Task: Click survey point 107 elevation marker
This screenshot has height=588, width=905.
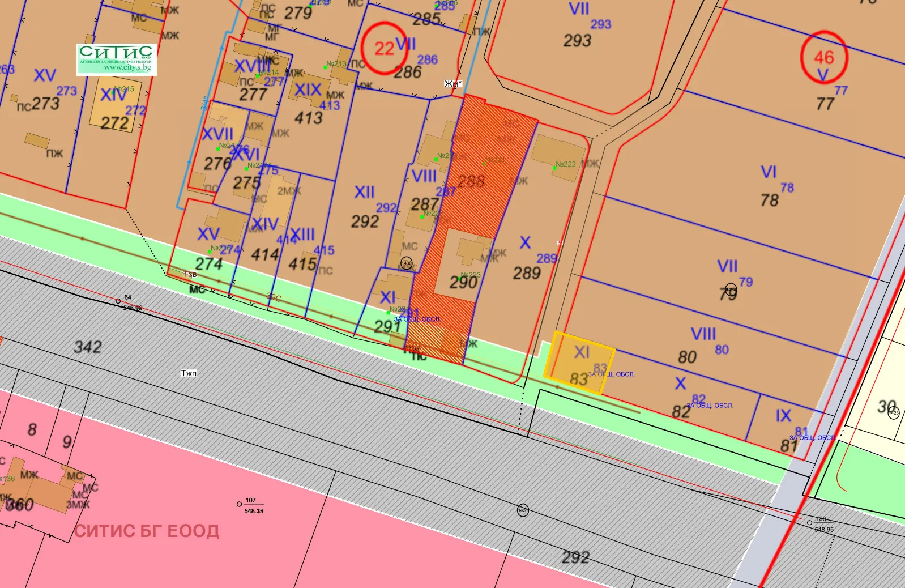Action: point(240,504)
